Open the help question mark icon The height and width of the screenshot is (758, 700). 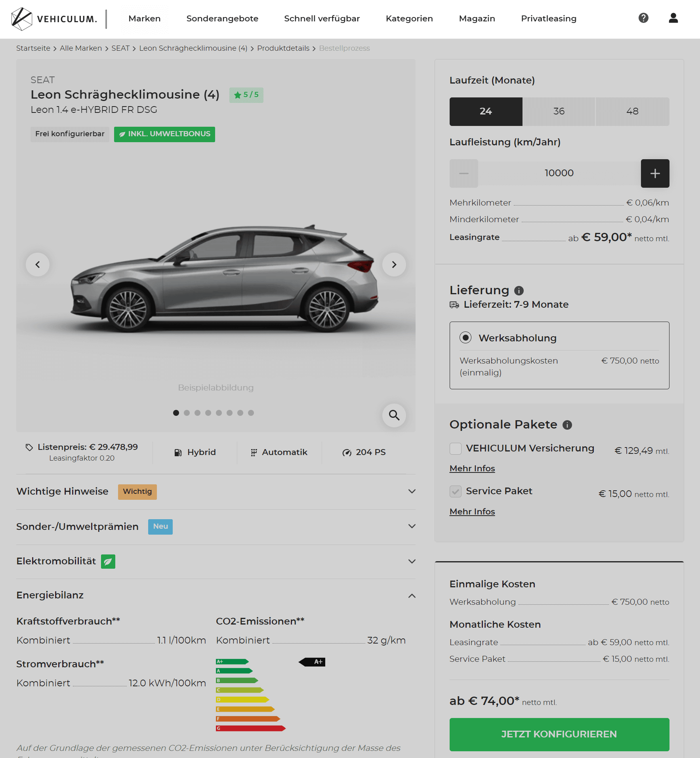tap(643, 18)
